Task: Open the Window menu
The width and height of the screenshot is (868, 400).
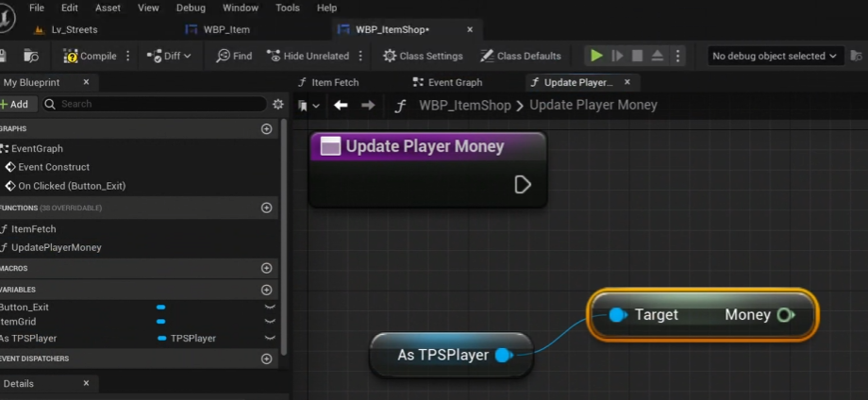Action: [241, 8]
